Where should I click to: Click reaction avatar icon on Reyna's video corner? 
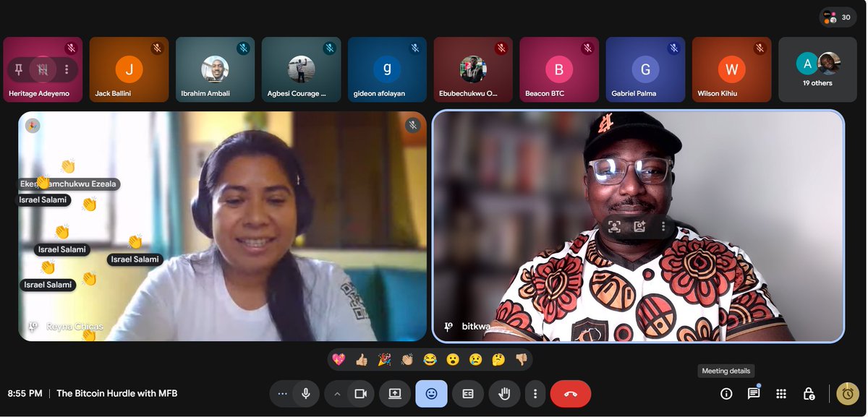coord(33,126)
